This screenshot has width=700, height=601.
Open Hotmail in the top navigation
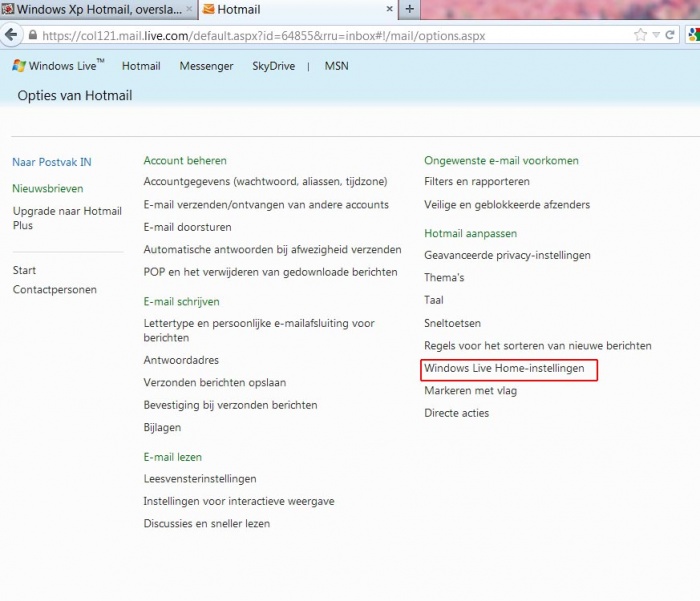pyautogui.click(x=141, y=66)
